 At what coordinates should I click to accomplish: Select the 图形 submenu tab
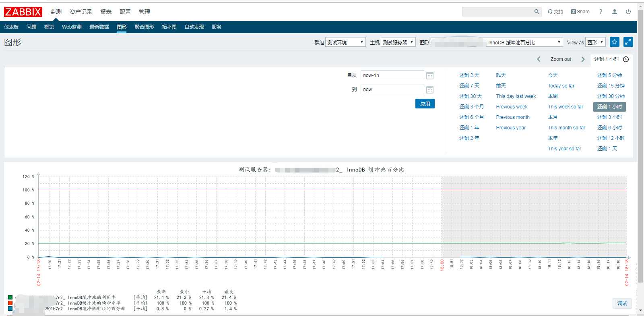pos(122,27)
